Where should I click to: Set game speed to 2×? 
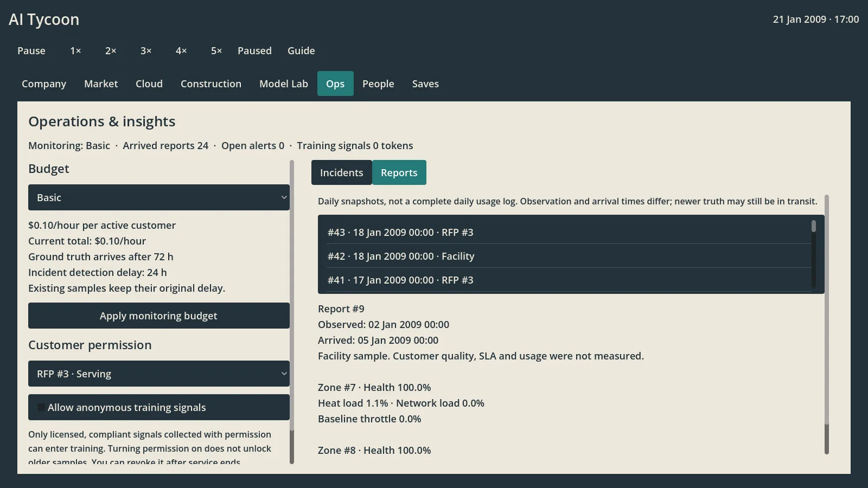(x=111, y=50)
